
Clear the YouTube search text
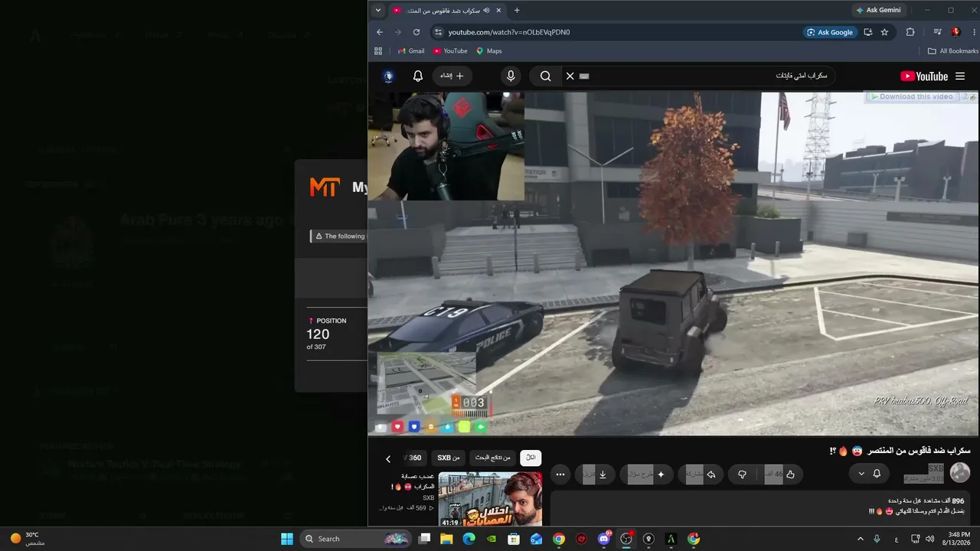570,77
